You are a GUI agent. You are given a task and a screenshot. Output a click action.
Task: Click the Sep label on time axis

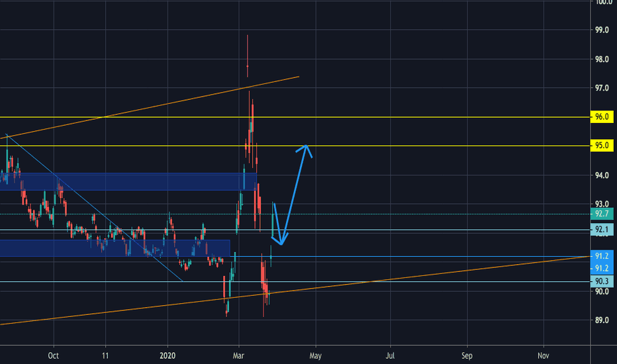[467, 356]
